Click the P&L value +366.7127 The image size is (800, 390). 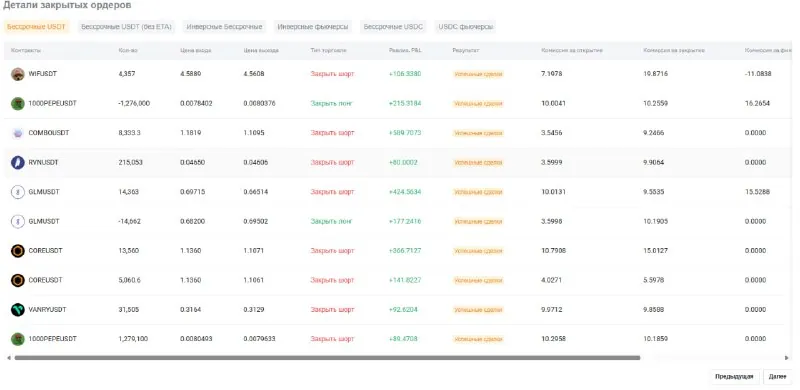click(x=405, y=251)
